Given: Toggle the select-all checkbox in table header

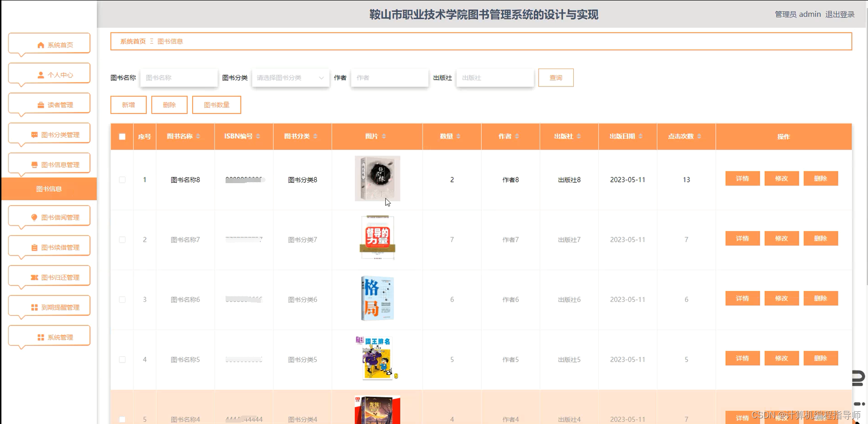Looking at the screenshot, I should (122, 137).
